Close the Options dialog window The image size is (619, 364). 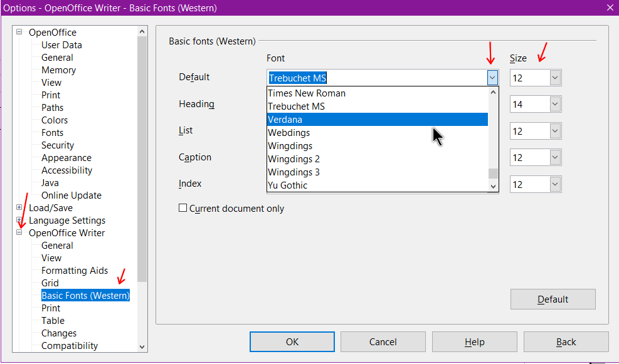pyautogui.click(x=610, y=8)
